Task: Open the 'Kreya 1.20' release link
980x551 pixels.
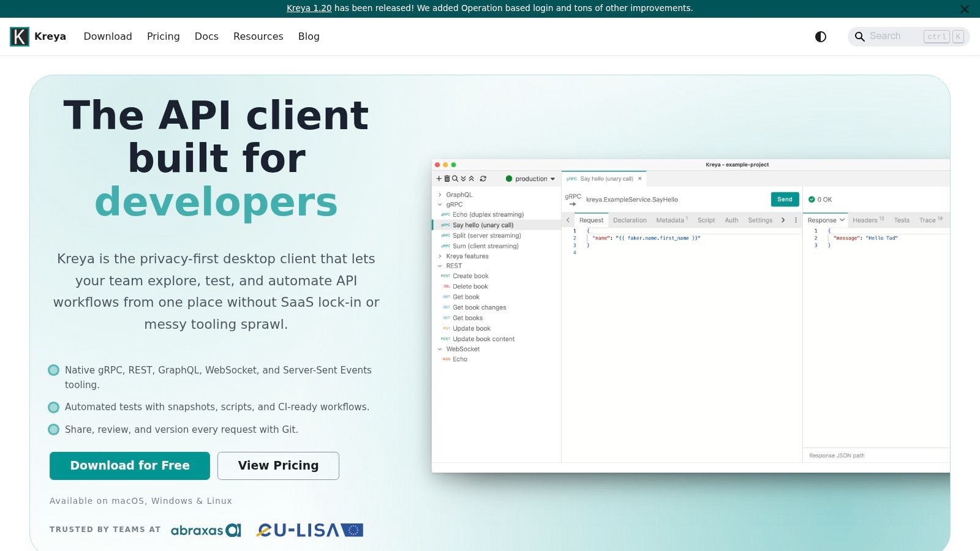Action: pyautogui.click(x=309, y=9)
